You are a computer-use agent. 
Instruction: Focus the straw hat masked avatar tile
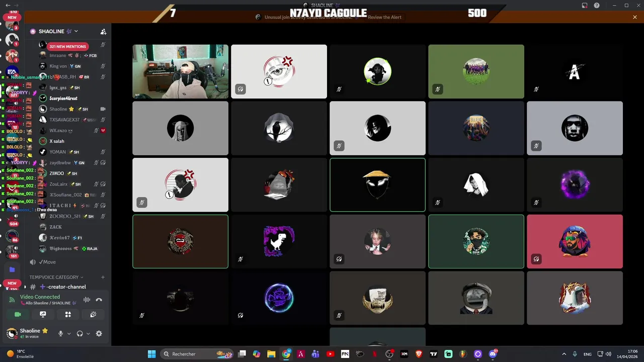pos(377,185)
